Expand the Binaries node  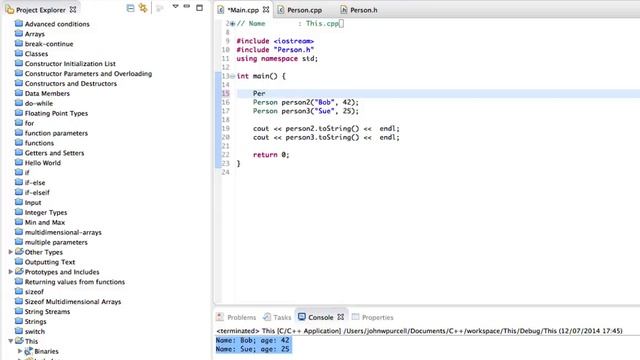click(20, 351)
